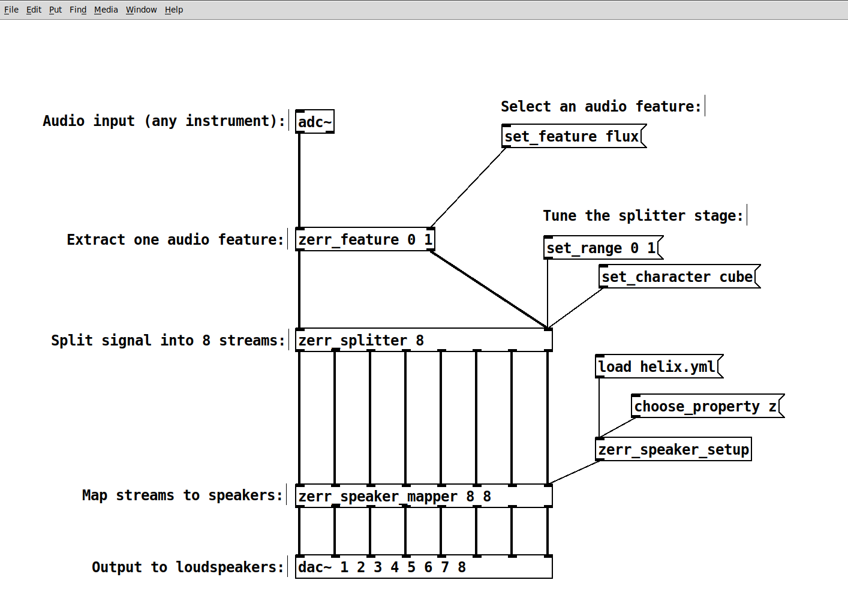848x616 pixels.
Task: Select the dac~ 1 2 3 4 5 6 7 8 object
Action: tap(423, 567)
